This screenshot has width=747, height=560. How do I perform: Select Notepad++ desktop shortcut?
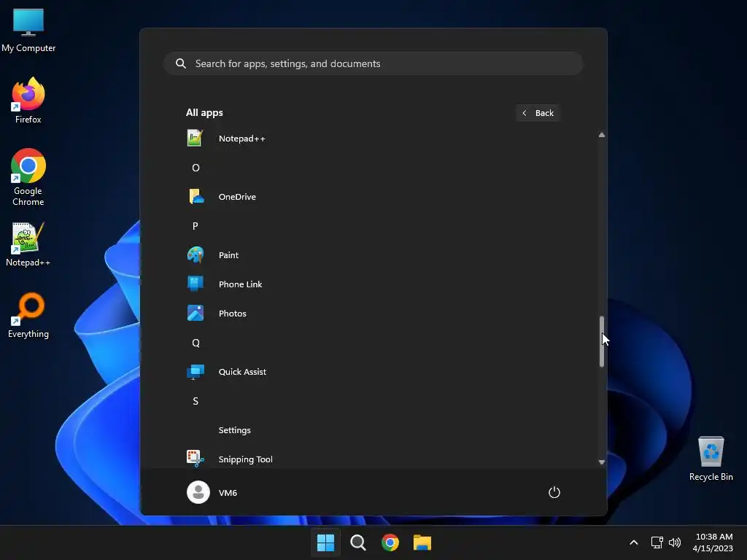tap(28, 244)
